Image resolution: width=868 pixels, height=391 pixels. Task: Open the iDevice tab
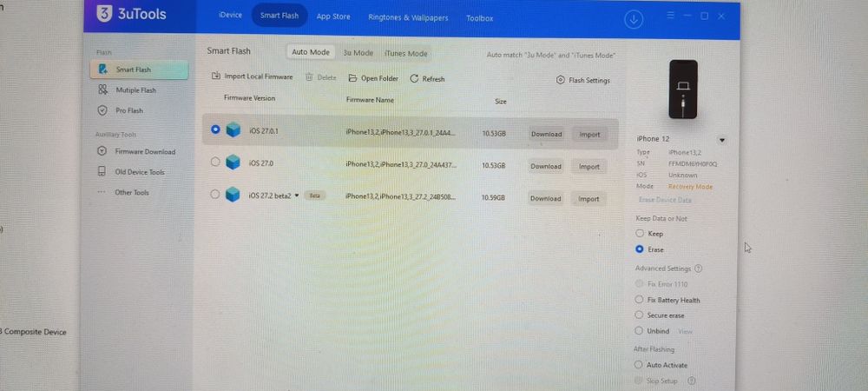pos(230,16)
